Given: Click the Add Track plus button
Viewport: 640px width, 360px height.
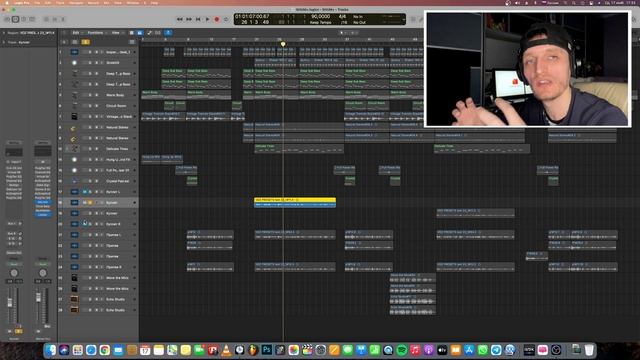Looking at the screenshot, I should pos(64,42).
